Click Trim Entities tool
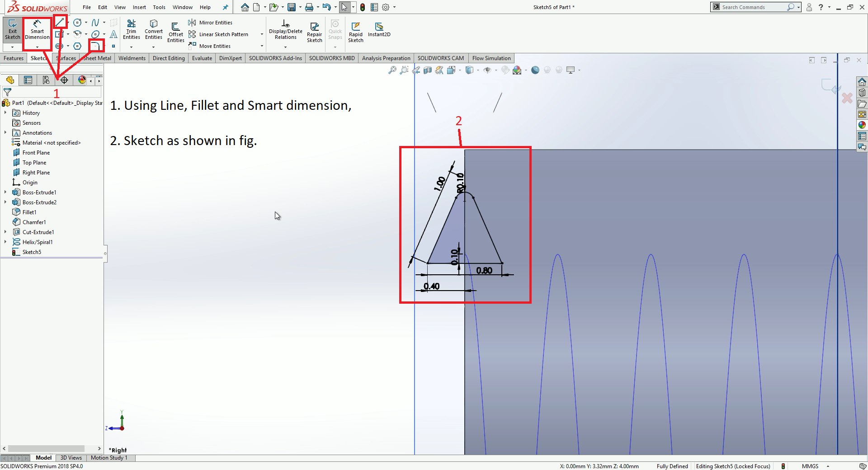This screenshot has height=470, width=868. tap(131, 30)
